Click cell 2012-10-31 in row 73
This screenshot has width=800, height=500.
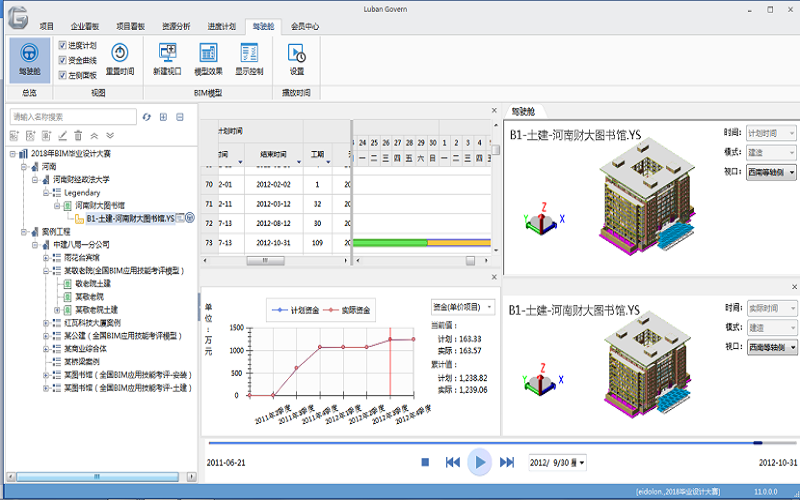pos(273,243)
